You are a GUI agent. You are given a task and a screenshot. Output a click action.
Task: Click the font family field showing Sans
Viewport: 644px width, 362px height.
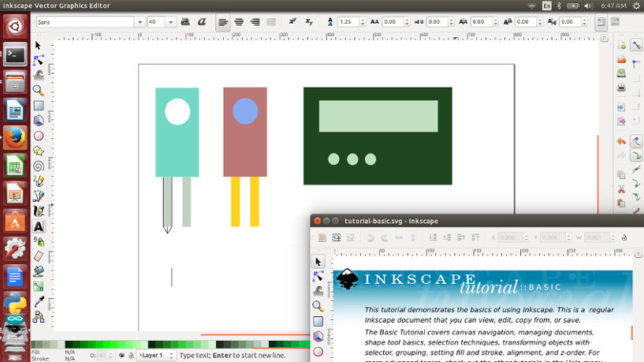point(85,22)
